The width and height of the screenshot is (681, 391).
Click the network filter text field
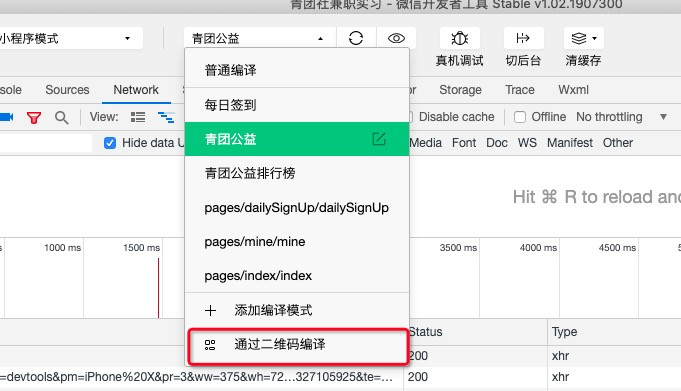[46, 143]
